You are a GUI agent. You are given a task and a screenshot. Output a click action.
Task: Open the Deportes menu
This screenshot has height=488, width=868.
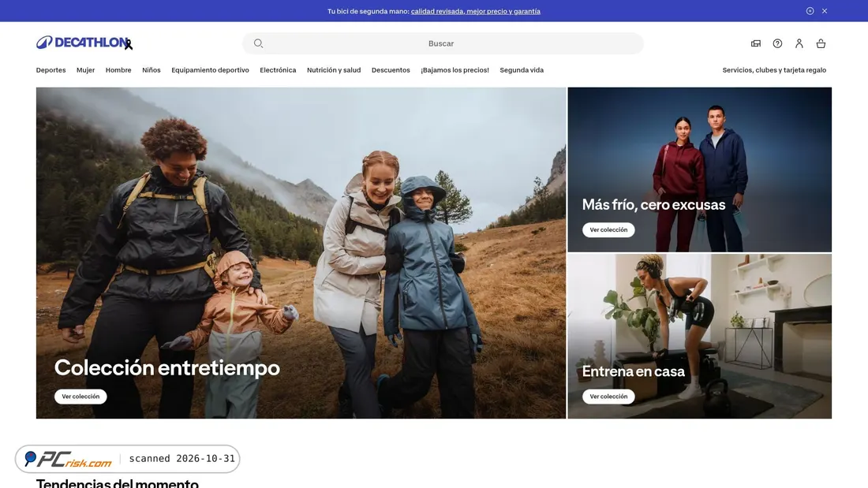51,70
